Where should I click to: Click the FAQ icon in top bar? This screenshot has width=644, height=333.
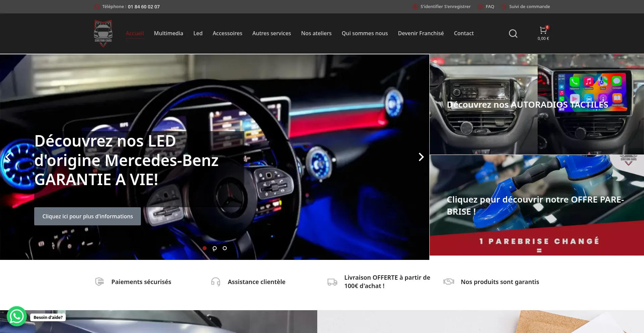pyautogui.click(x=480, y=7)
